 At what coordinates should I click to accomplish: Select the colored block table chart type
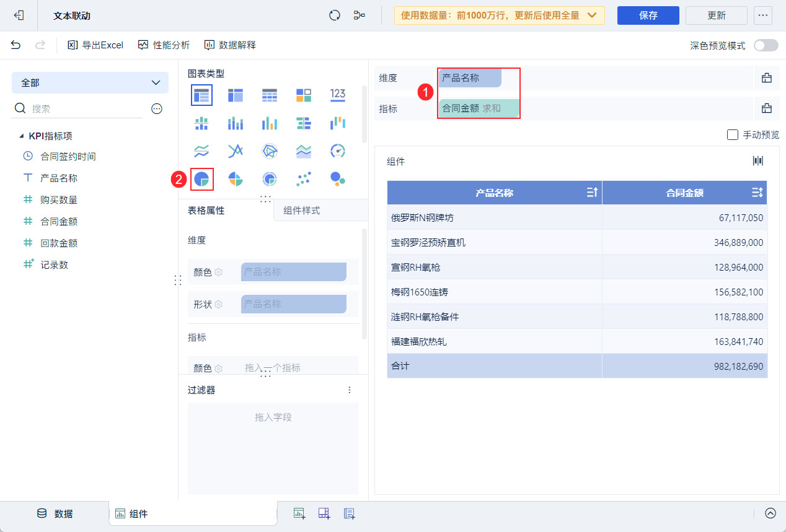point(304,95)
